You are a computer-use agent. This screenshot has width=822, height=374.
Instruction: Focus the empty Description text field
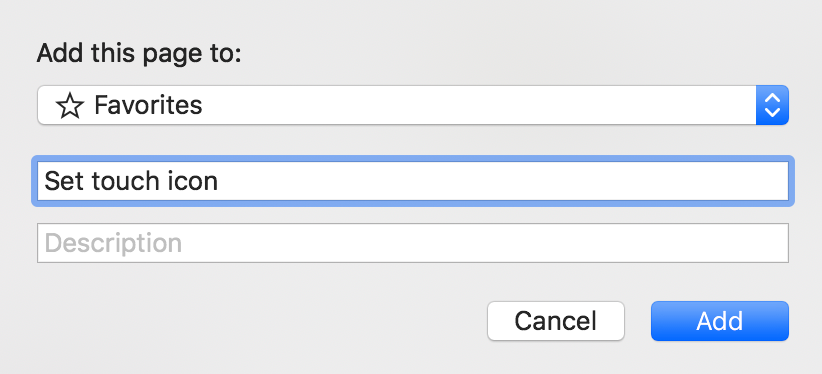coord(413,243)
